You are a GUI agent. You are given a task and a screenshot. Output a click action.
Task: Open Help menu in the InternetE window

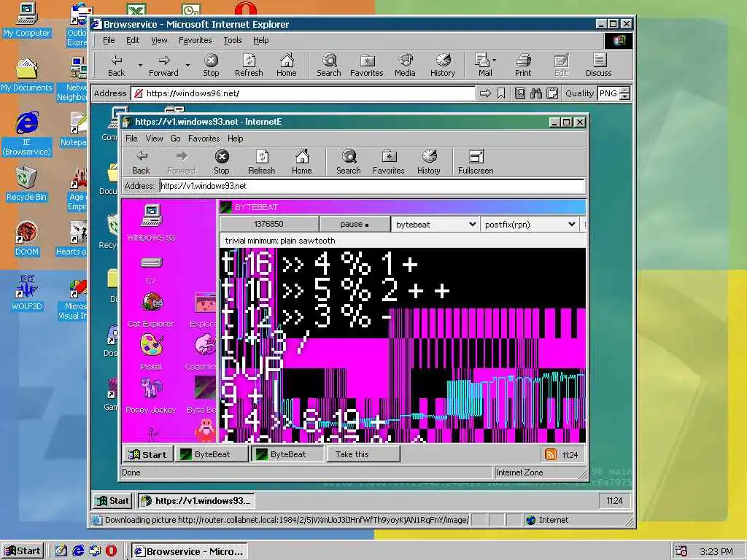coord(236,139)
